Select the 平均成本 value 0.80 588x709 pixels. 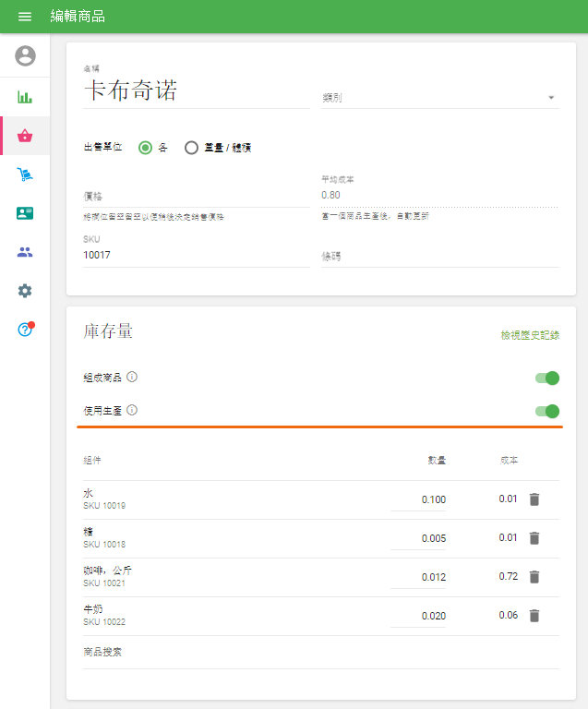click(x=330, y=196)
